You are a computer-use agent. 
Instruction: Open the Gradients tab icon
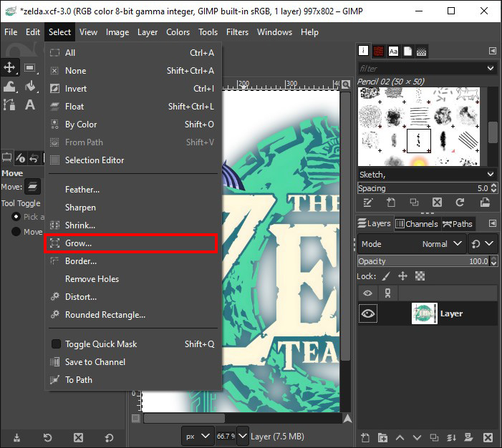tap(421, 51)
